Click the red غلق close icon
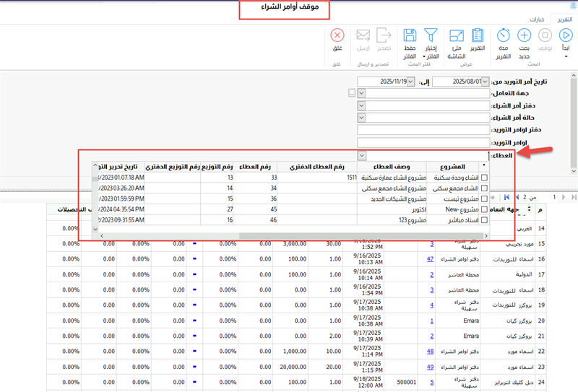 pyautogui.click(x=337, y=35)
